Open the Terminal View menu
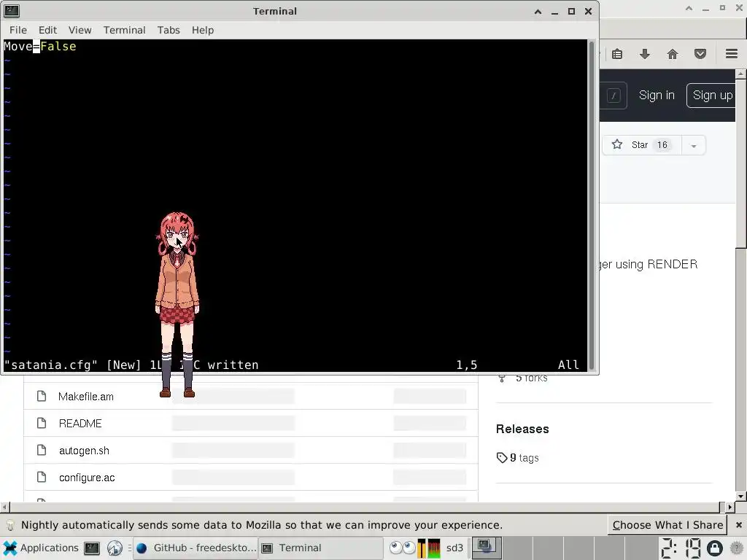 point(80,30)
